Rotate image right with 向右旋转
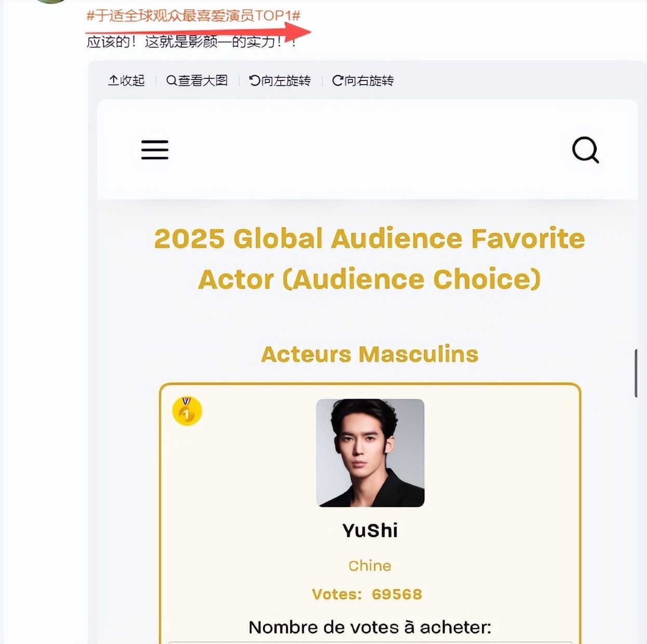This screenshot has height=644, width=647. pyautogui.click(x=363, y=81)
